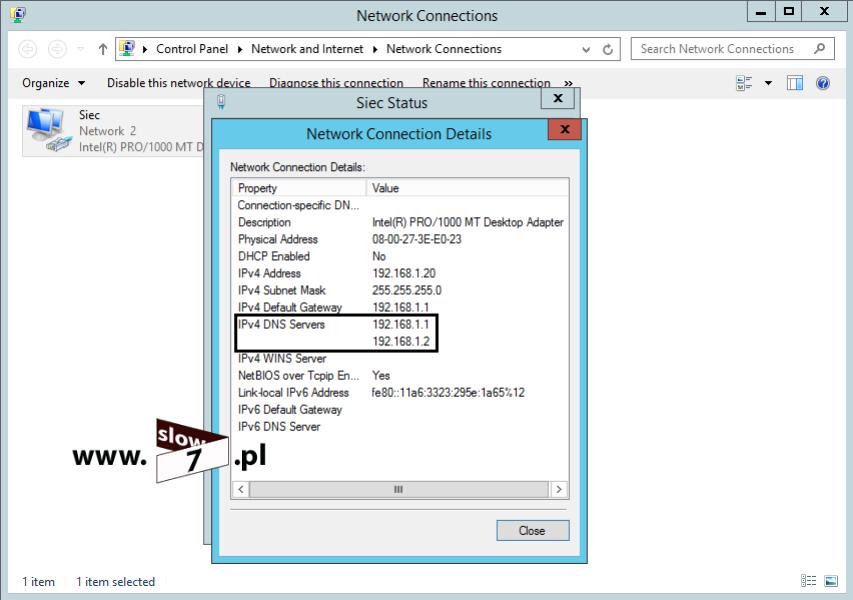Select Network Connections breadcrumb
Screen dimensions: 853x600
pos(444,49)
